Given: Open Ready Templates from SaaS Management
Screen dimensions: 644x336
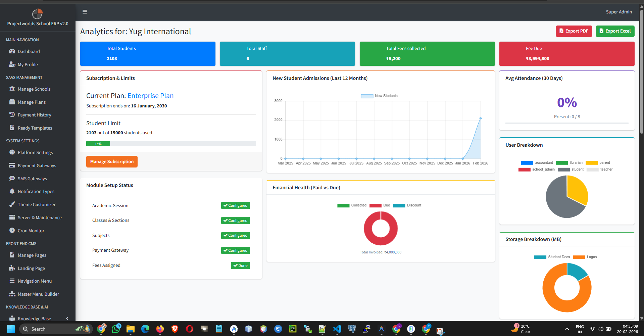Looking at the screenshot, I should coord(35,128).
